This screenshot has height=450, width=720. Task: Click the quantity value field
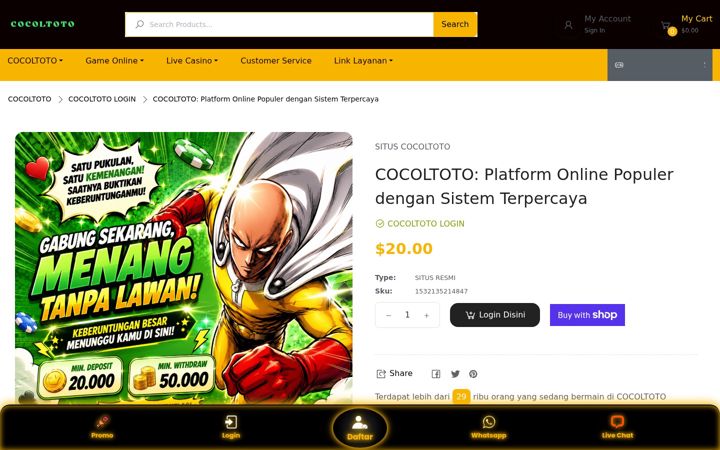pyautogui.click(x=407, y=315)
